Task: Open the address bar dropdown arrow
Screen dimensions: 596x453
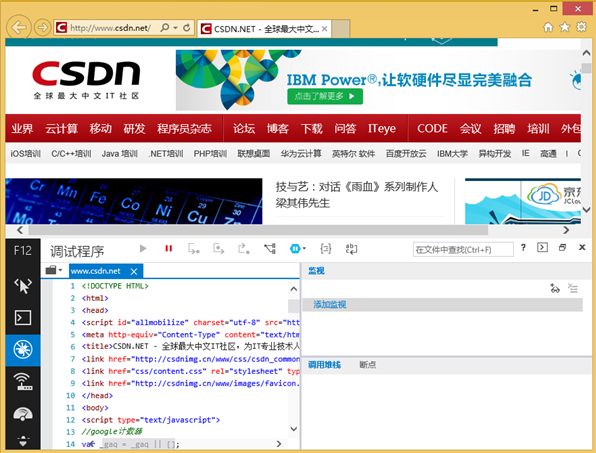Action: (176, 28)
